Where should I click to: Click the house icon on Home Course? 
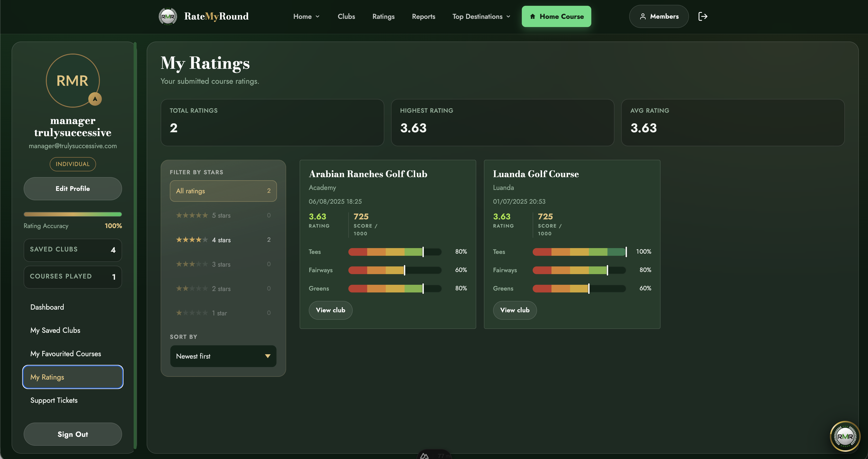point(532,16)
